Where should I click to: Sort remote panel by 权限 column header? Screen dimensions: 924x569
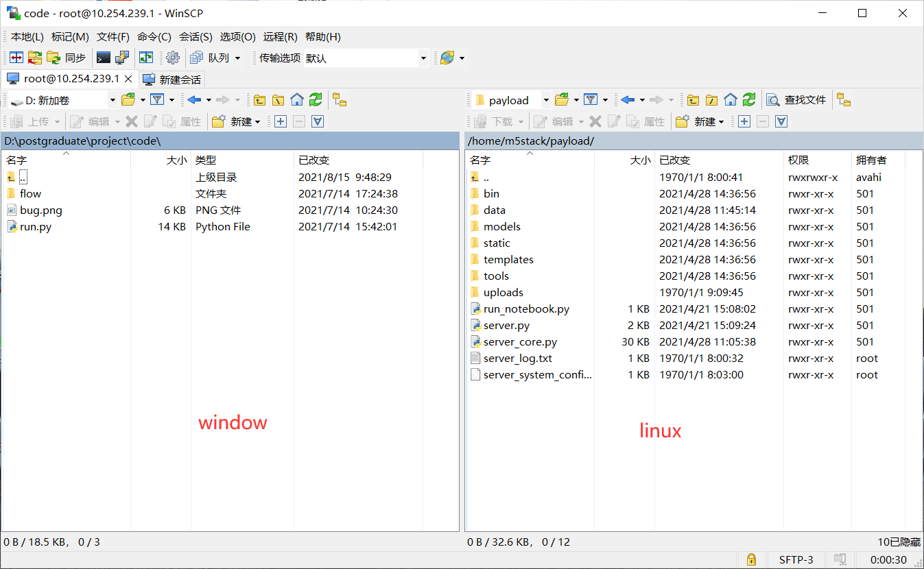(817, 160)
